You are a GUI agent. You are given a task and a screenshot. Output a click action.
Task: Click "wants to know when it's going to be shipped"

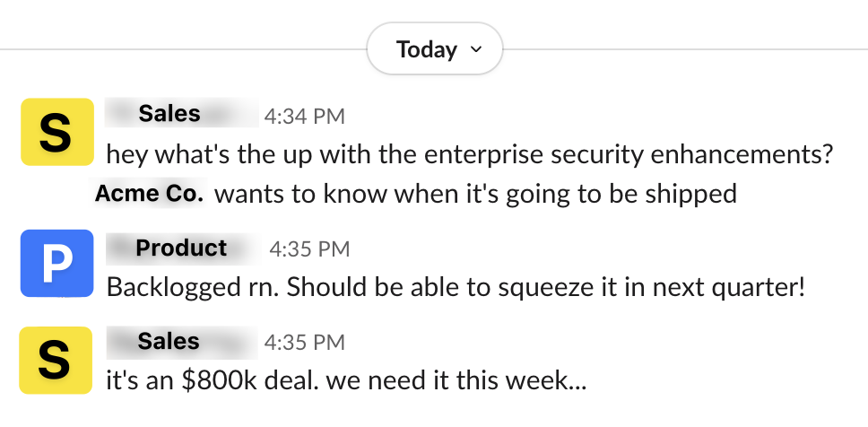(475, 193)
